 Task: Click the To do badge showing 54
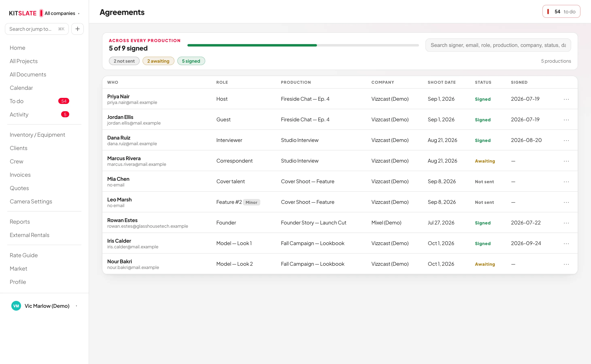pyautogui.click(x=64, y=101)
